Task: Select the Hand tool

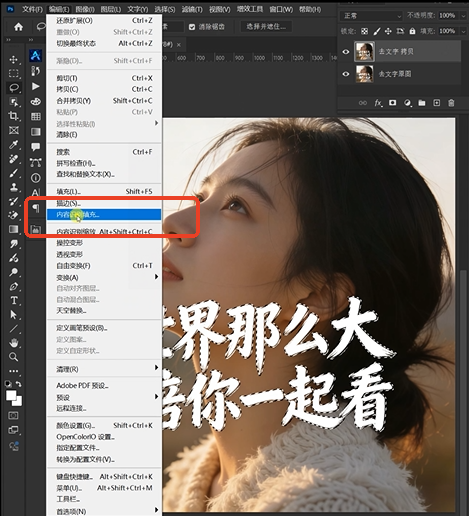Action: (x=13, y=343)
